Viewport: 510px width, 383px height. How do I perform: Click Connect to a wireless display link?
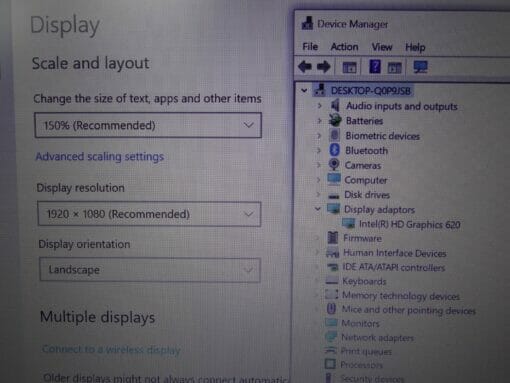pos(111,349)
